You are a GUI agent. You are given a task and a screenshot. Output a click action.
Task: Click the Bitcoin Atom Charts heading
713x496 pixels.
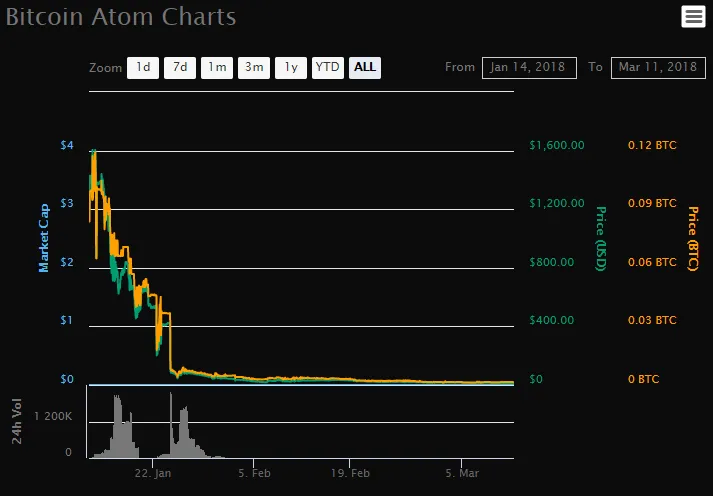click(121, 17)
